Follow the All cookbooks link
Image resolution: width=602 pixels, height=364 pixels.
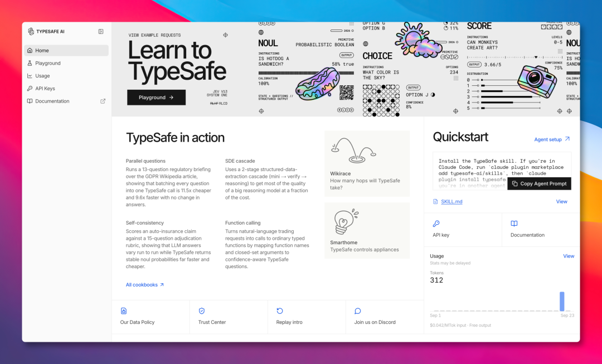(x=145, y=284)
